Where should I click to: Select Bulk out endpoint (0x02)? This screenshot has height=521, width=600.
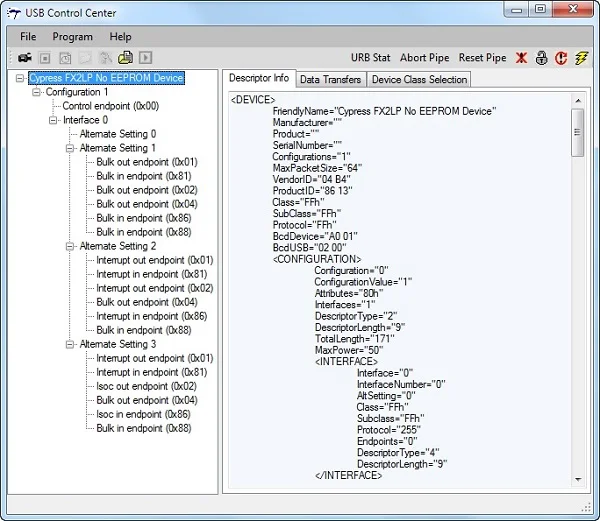point(147,190)
